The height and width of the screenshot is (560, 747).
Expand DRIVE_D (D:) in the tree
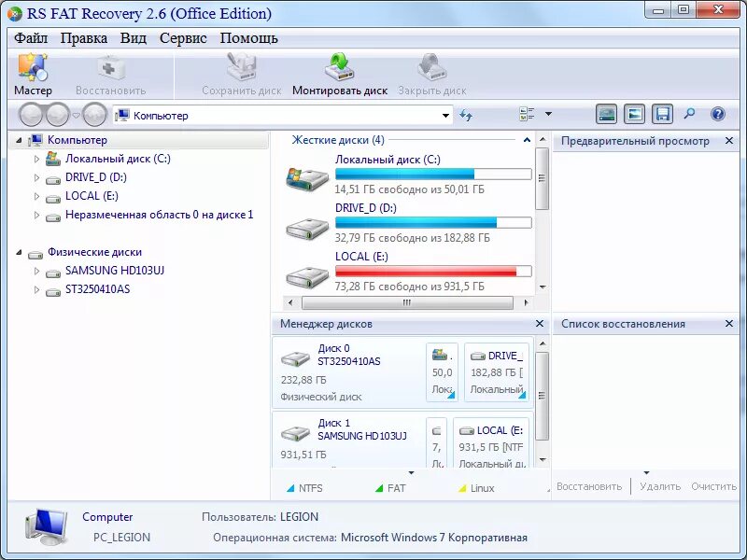[x=36, y=177]
